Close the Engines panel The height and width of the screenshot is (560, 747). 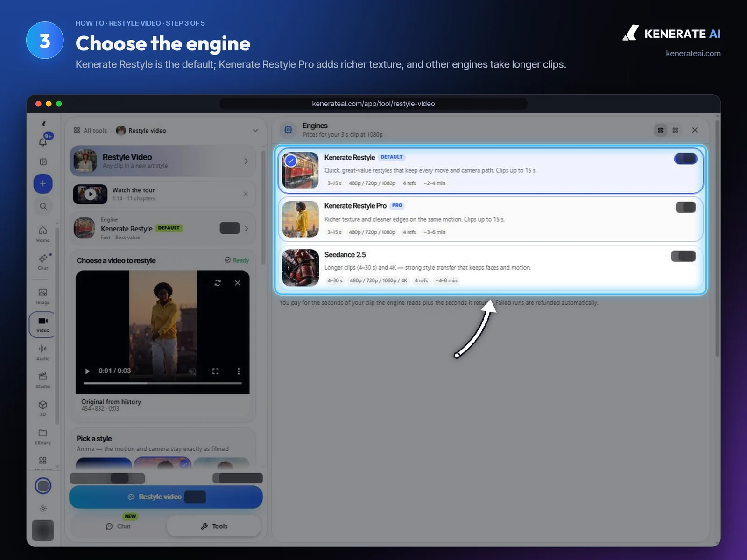[x=695, y=130]
